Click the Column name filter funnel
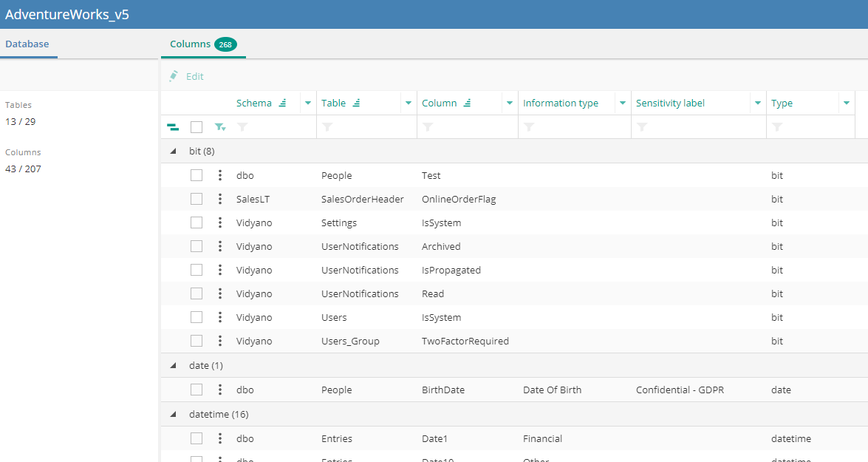Image resolution: width=868 pixels, height=462 pixels. point(428,127)
